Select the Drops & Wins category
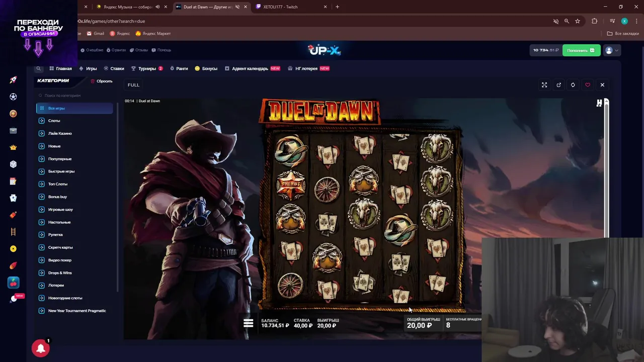The image size is (644, 362). tap(74, 273)
